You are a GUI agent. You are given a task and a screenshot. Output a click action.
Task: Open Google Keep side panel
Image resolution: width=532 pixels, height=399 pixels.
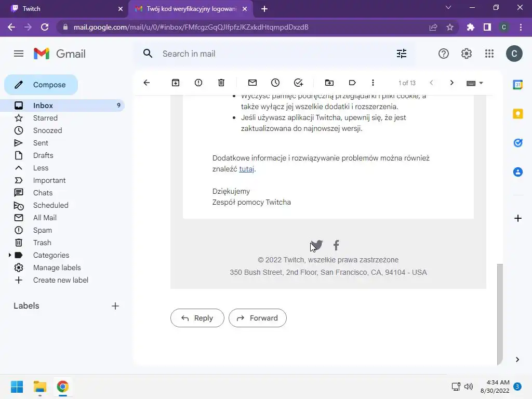click(x=518, y=114)
